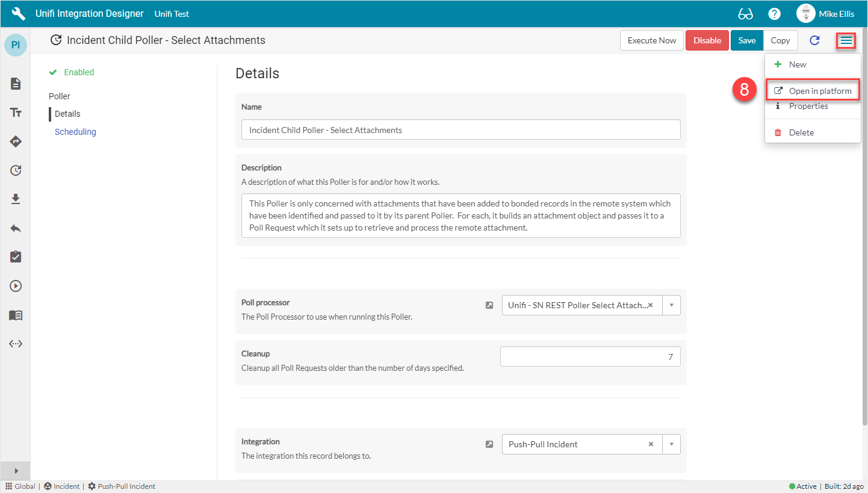Screen dimensions: 868x493
Task: Click Execute Now to run the poller
Action: (651, 40)
